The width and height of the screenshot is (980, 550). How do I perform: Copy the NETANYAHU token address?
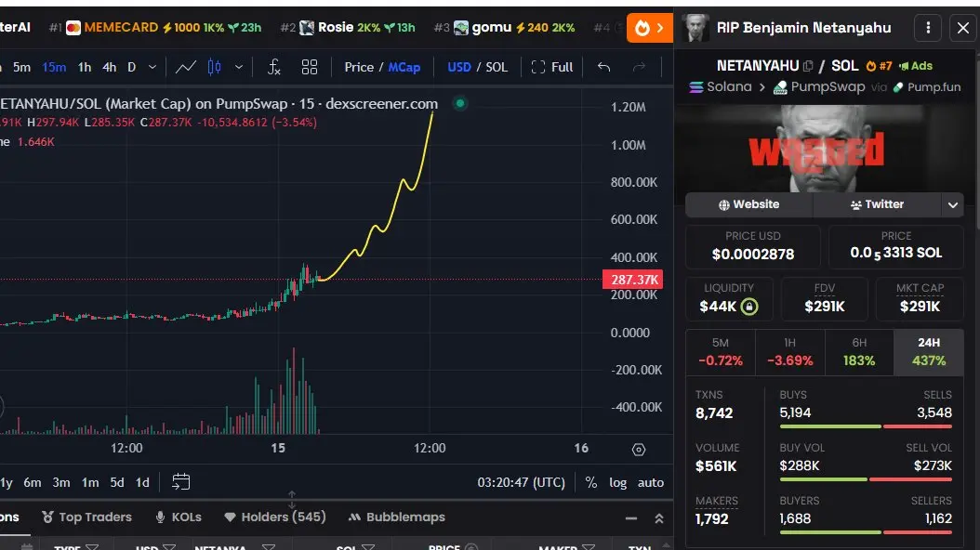[x=808, y=66]
